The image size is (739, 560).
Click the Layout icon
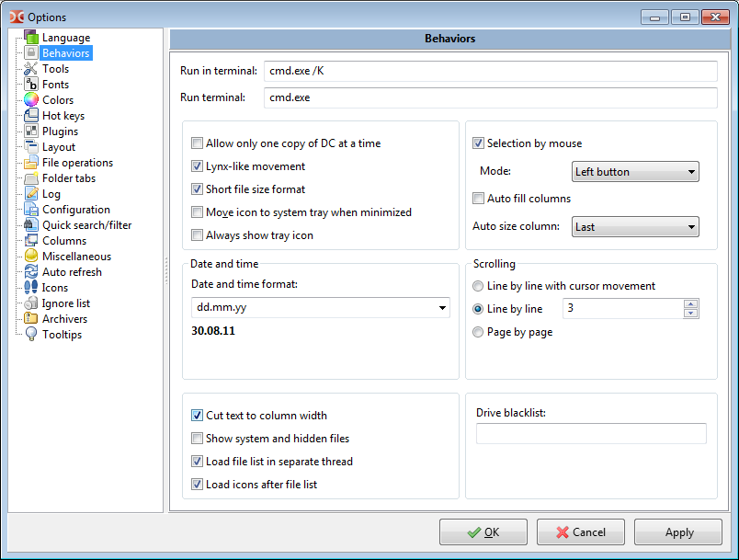(x=31, y=146)
